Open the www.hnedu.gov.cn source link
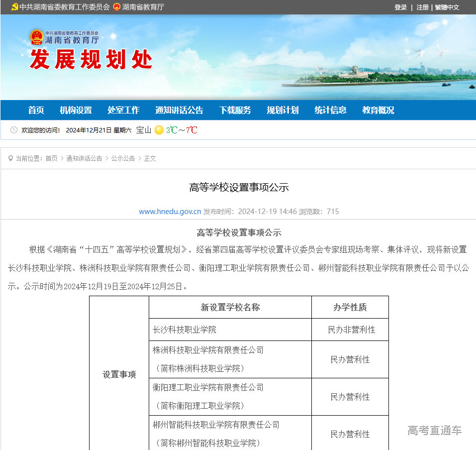 tap(170, 212)
